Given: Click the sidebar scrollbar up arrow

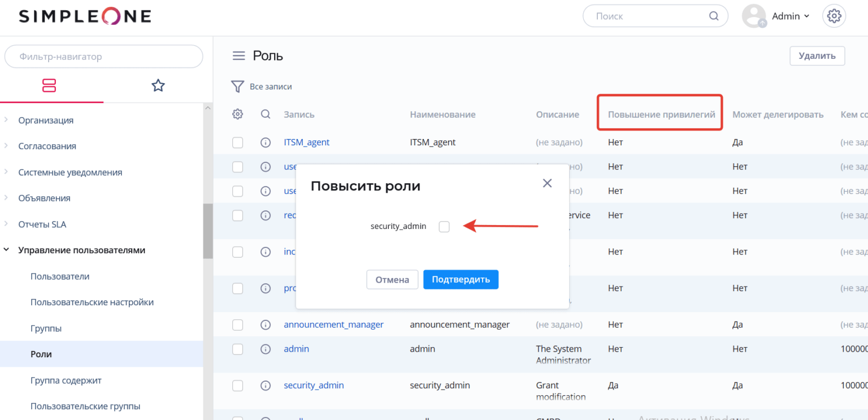Looking at the screenshot, I should tap(208, 108).
